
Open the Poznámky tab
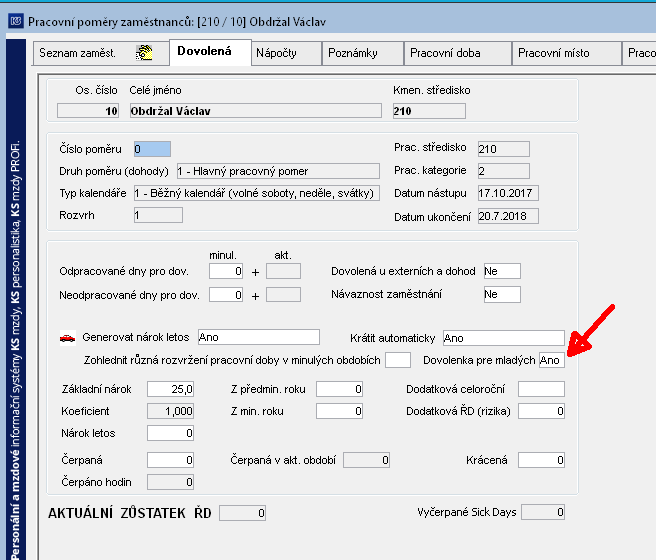pos(363,53)
